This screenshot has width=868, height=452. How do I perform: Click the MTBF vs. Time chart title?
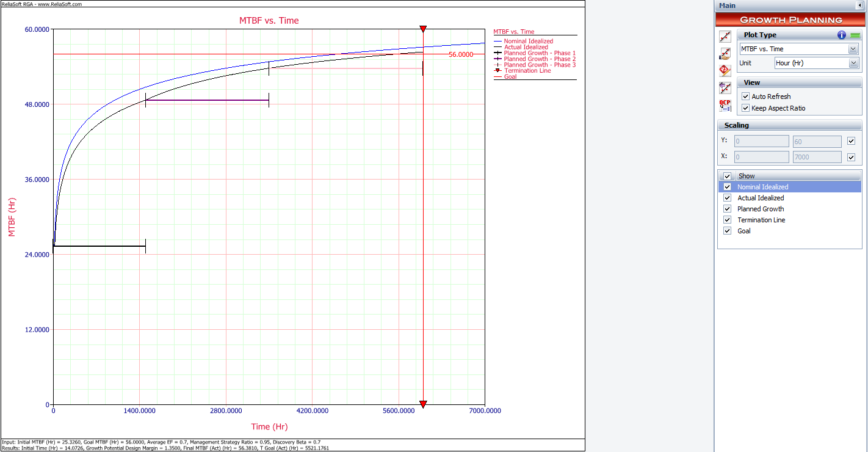pos(269,21)
